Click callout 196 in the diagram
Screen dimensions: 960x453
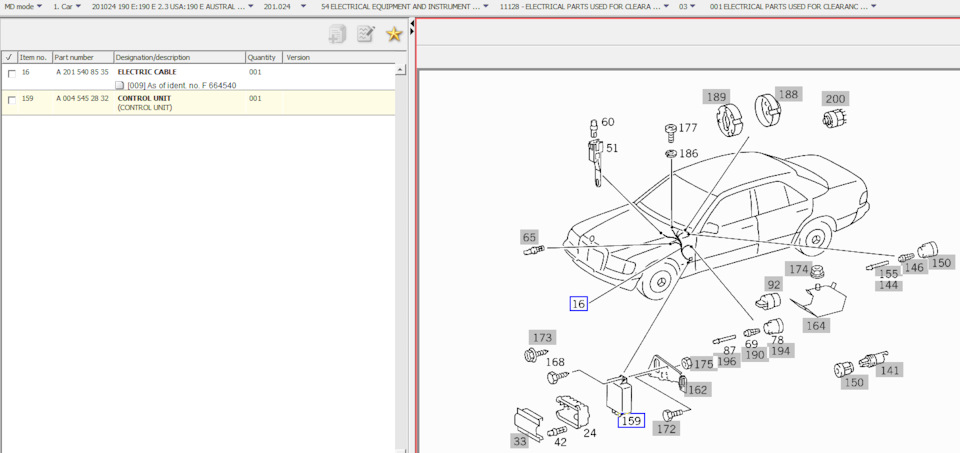(727, 362)
